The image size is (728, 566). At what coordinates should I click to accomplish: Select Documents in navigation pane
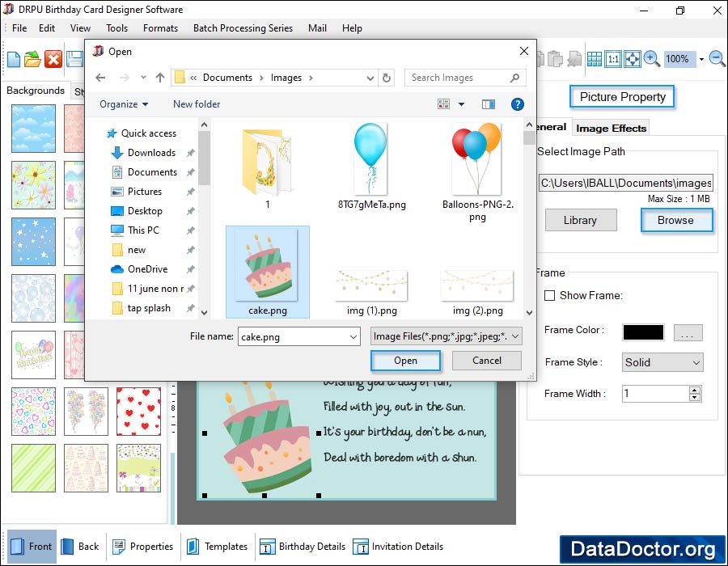152,172
